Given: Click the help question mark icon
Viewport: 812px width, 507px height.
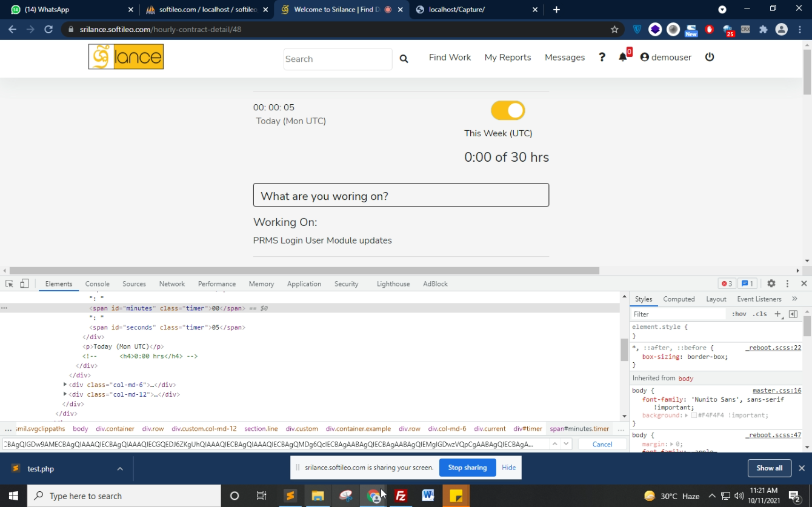Looking at the screenshot, I should pyautogui.click(x=602, y=57).
